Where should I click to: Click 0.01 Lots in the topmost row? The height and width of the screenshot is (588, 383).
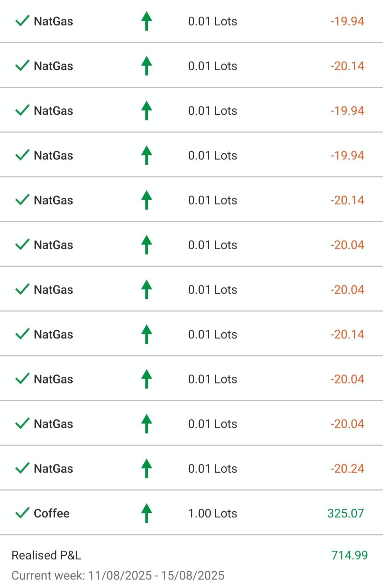point(212,21)
